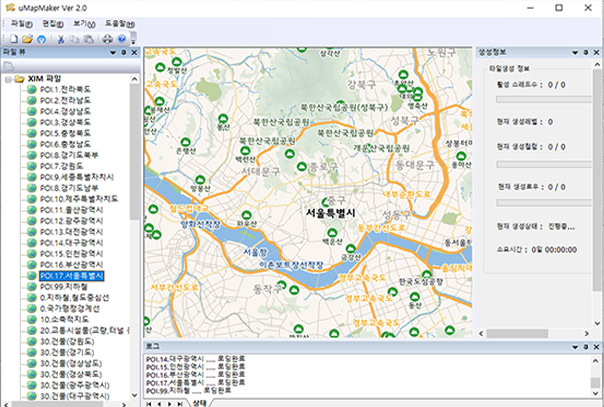Click the Paste toolbar icon
This screenshot has width=604, height=407.
tap(89, 39)
